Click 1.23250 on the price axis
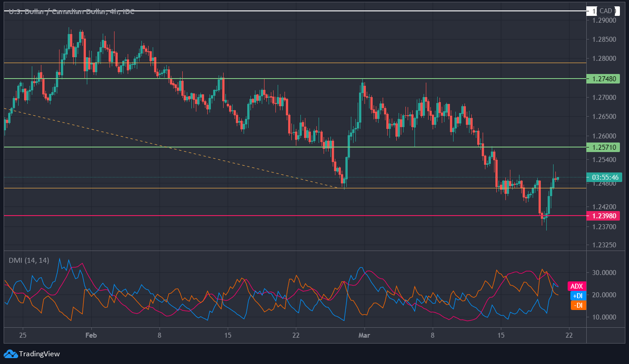This screenshot has width=629, height=364. point(604,245)
